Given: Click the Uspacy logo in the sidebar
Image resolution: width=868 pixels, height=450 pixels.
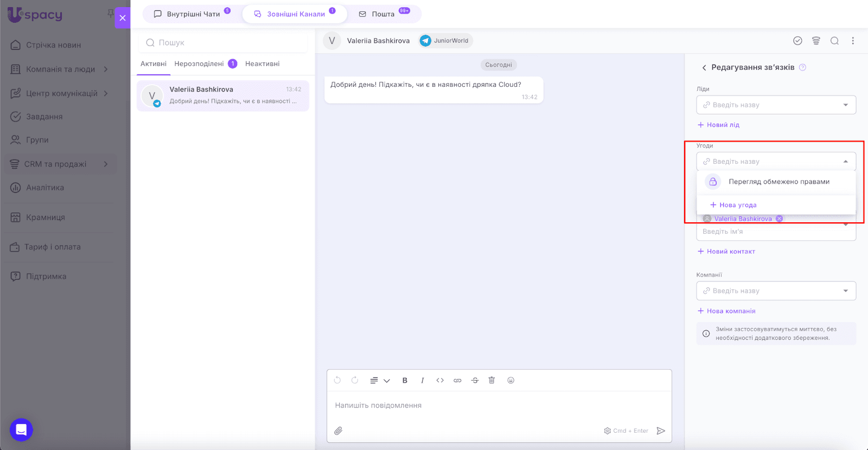Looking at the screenshot, I should tap(35, 15).
